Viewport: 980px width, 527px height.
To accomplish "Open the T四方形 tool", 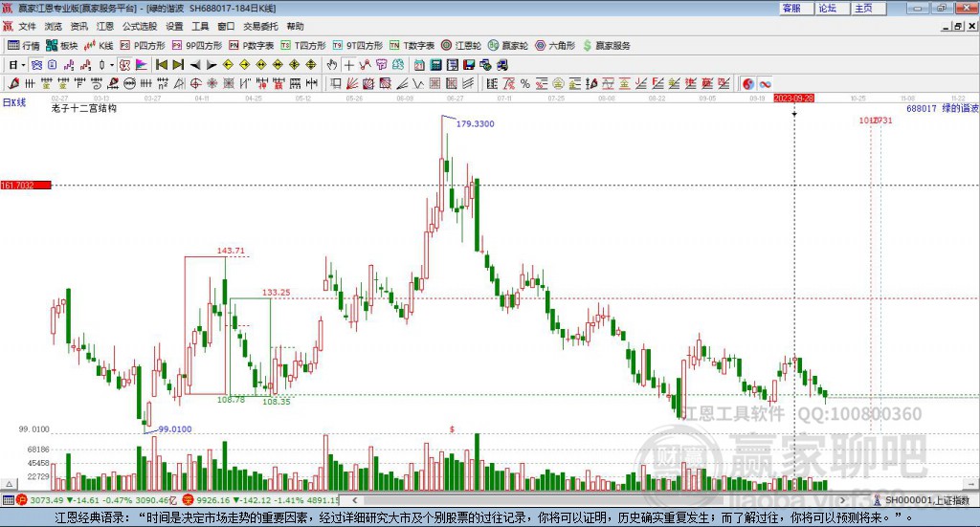I will pyautogui.click(x=303, y=46).
